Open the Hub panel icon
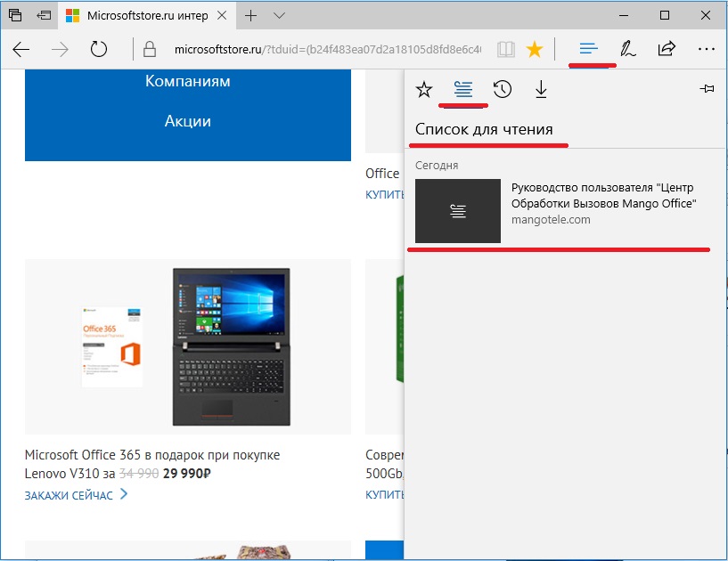This screenshot has height=561, width=728. [x=588, y=49]
